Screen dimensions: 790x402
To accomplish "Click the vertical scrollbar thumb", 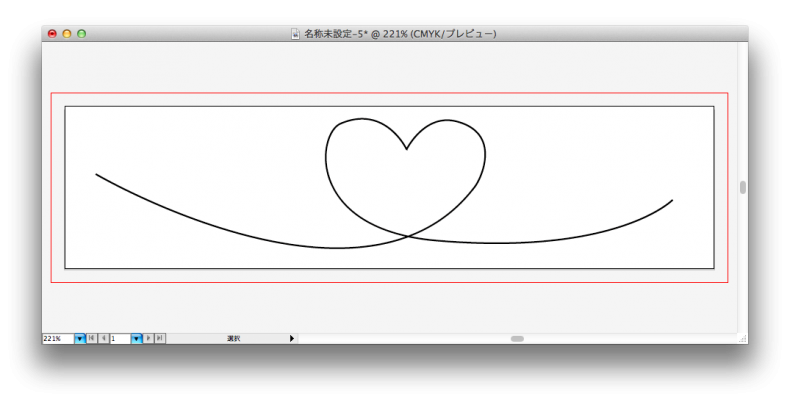I will point(743,187).
